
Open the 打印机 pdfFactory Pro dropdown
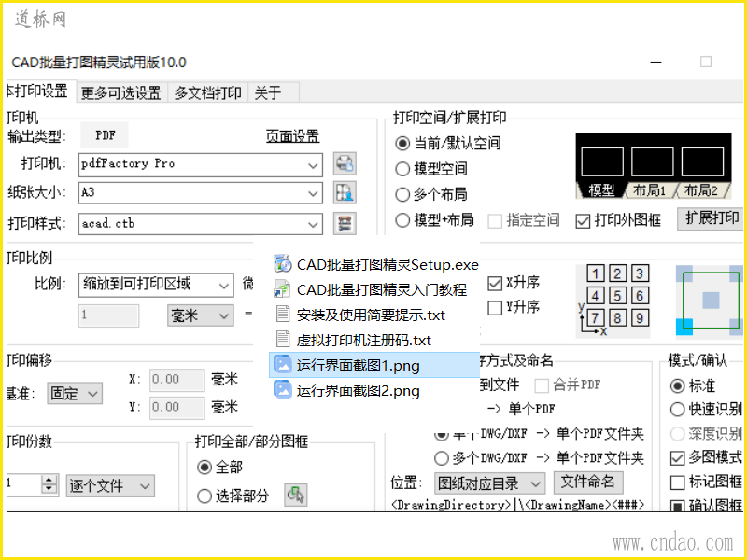click(x=201, y=164)
